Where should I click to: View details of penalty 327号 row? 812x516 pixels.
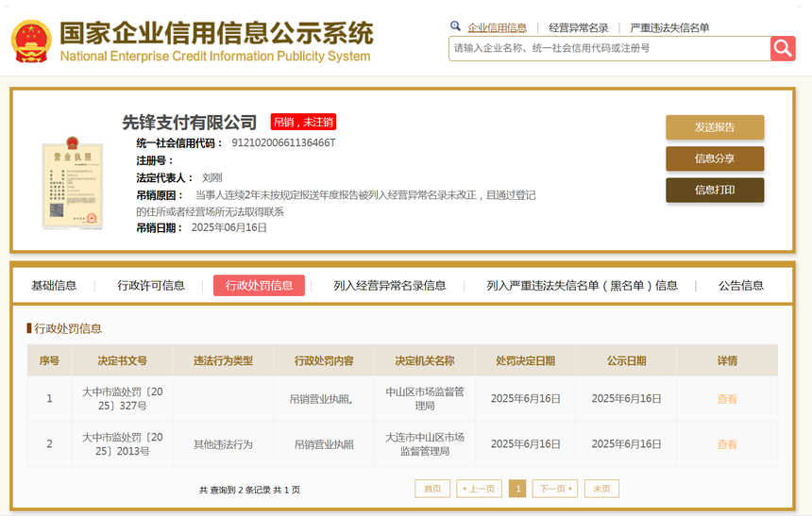click(727, 399)
